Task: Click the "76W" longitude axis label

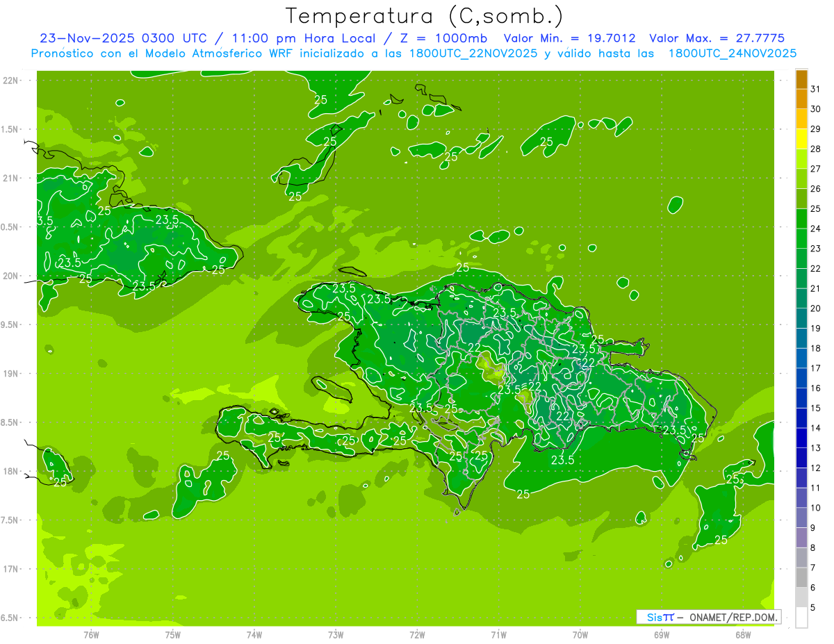Action: coord(91,634)
